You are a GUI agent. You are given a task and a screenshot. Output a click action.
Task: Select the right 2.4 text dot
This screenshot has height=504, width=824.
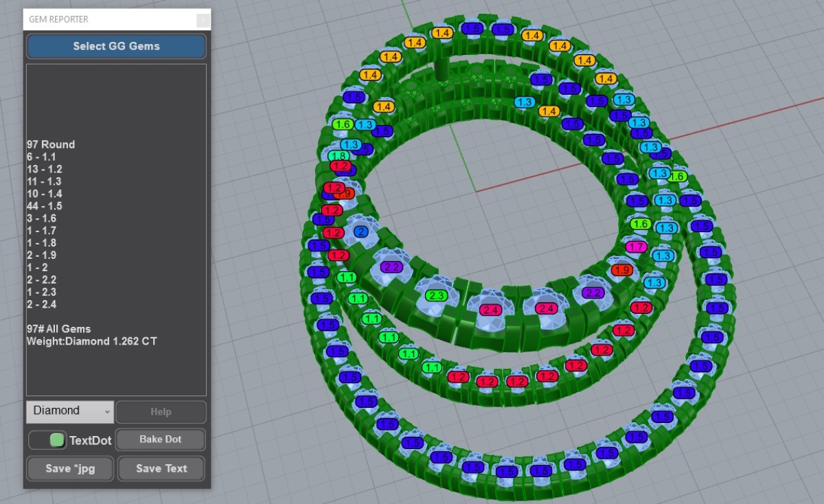(x=546, y=308)
